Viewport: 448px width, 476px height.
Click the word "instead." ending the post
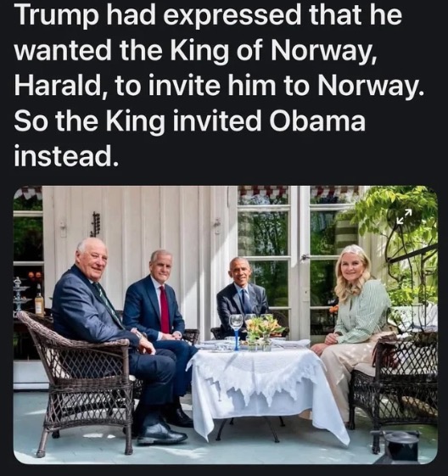pyautogui.click(x=66, y=154)
